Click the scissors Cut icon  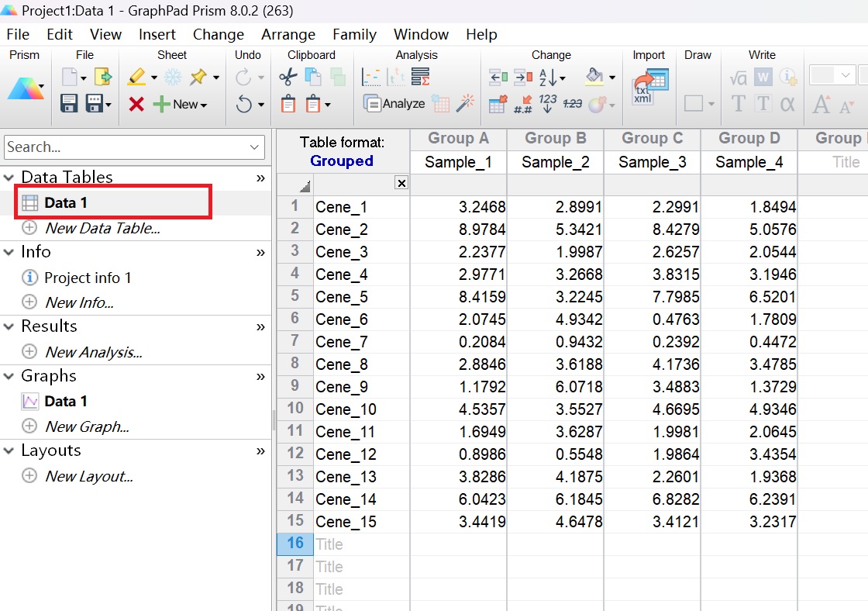(288, 78)
